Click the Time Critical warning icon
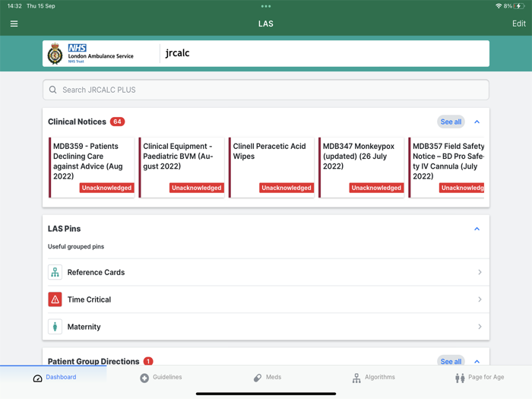532x399 pixels. coord(55,299)
